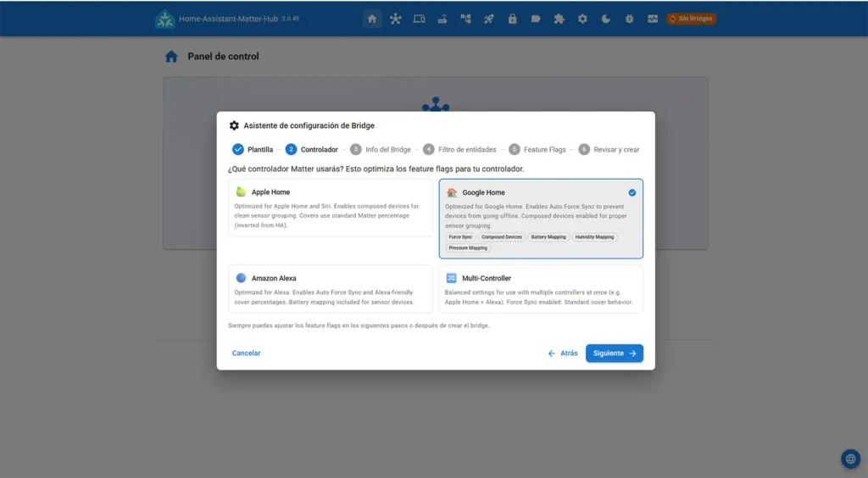The image size is (868, 478).
Task: Click the checkmark on Google Home card
Action: [632, 192]
